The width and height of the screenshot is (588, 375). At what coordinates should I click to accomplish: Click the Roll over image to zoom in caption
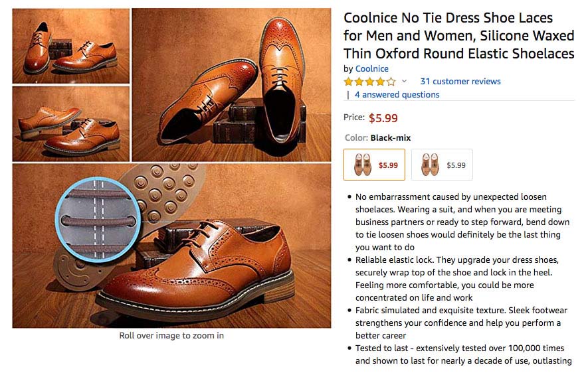[171, 335]
